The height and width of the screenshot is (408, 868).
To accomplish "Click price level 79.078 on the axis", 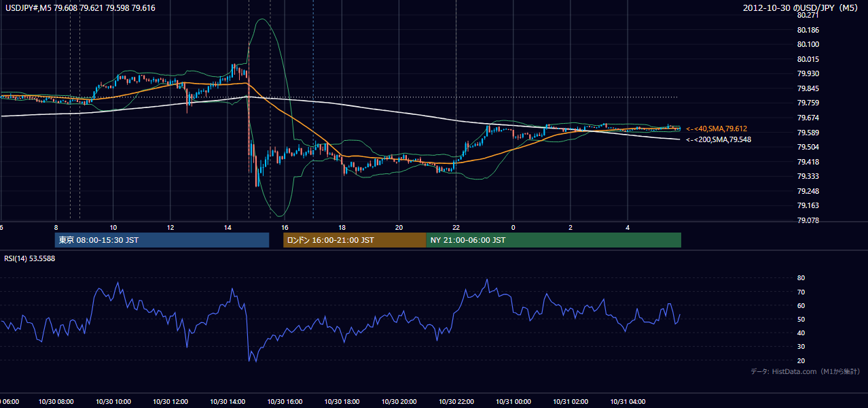I will (808, 220).
